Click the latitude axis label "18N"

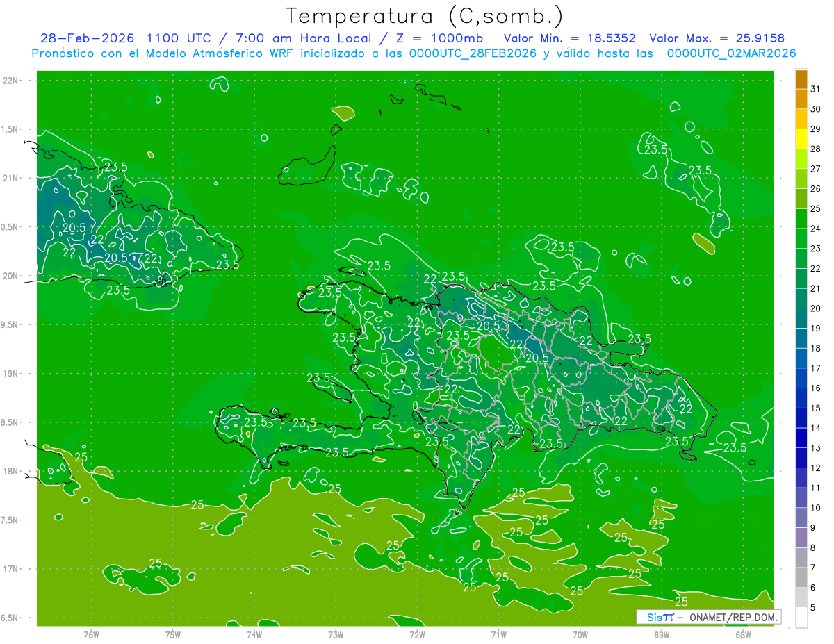coord(12,472)
